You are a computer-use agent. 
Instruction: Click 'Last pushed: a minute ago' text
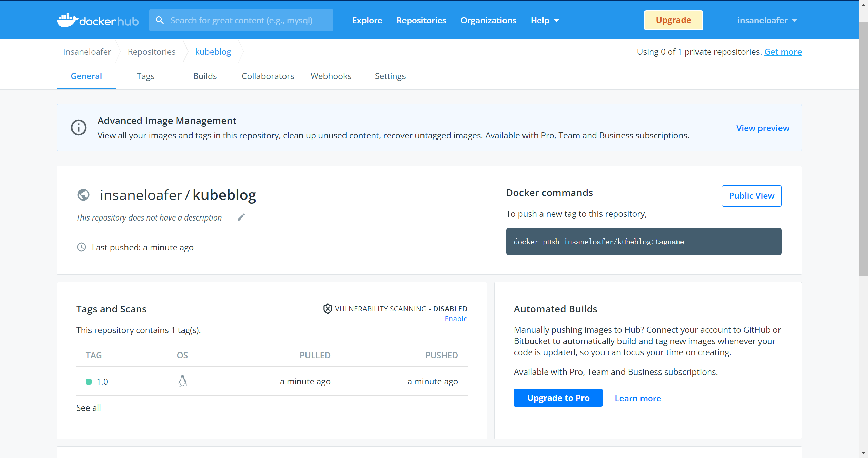(142, 247)
